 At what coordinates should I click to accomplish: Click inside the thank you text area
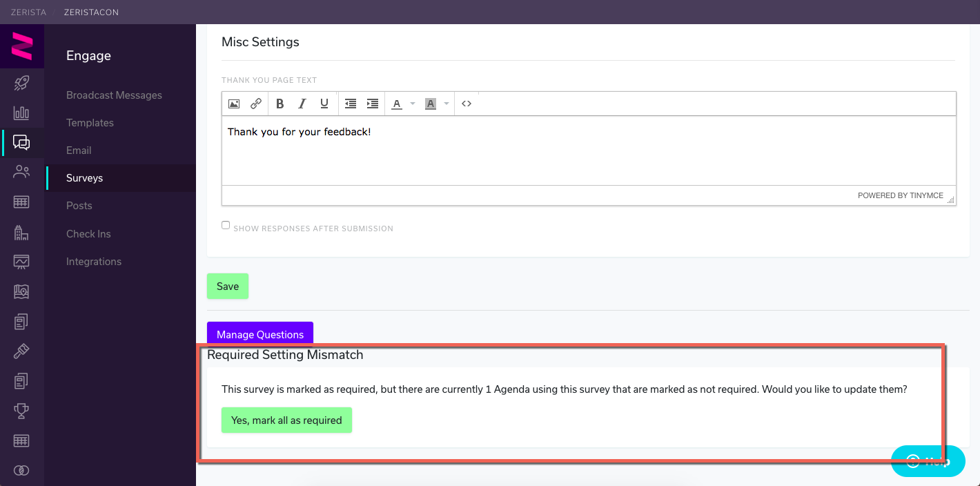point(589,150)
